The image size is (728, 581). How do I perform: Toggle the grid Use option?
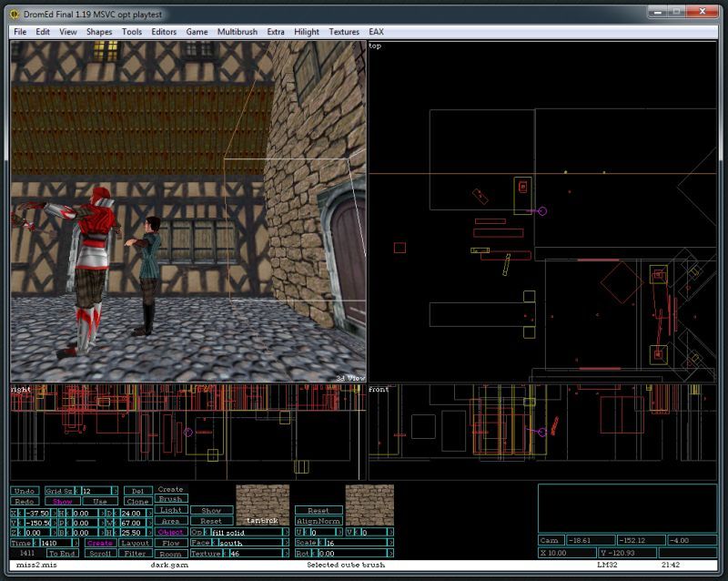(100, 502)
